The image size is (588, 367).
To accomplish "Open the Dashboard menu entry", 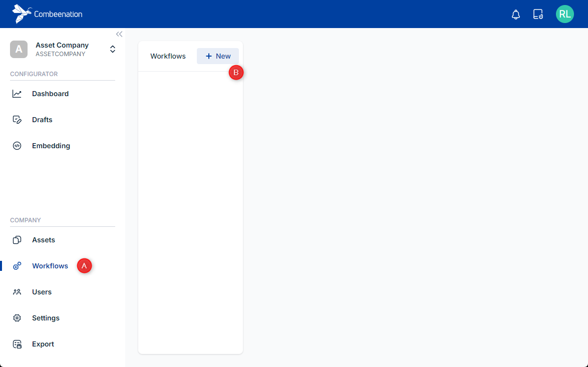I will 50,94.
